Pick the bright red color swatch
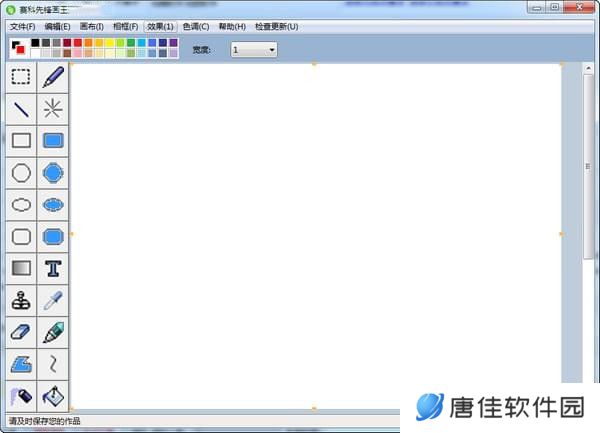Viewport: 600px width, 433px height. point(78,42)
